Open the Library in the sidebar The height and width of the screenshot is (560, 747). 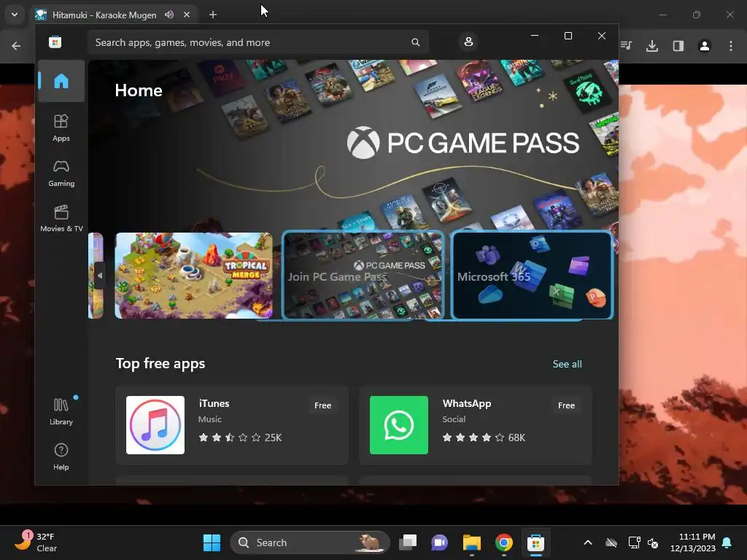[x=61, y=412]
